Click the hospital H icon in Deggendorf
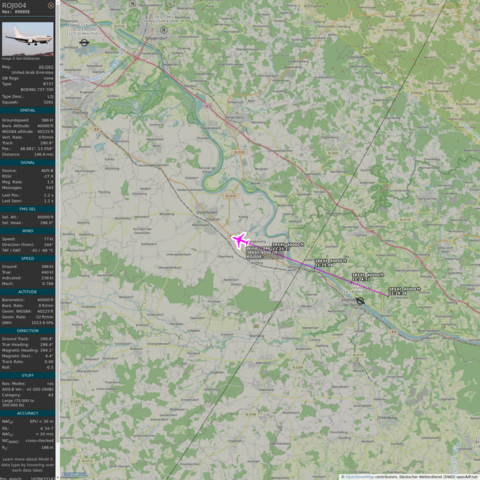Screen dimensions: 480x480 click(163, 30)
